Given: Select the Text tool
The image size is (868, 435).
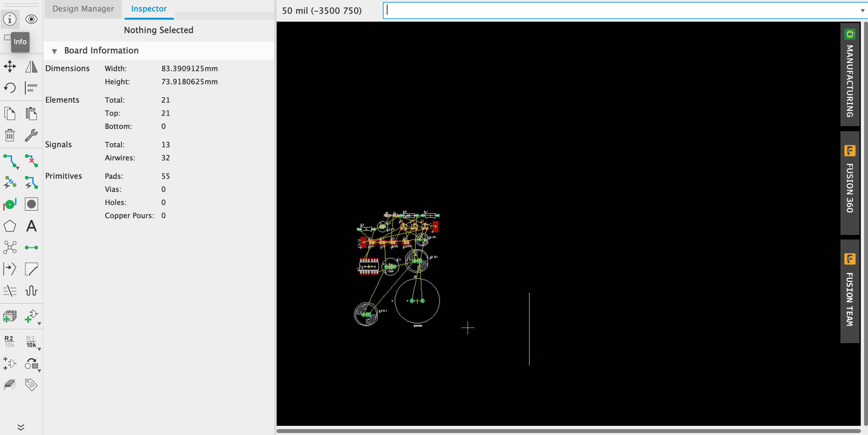Looking at the screenshot, I should click(x=31, y=226).
